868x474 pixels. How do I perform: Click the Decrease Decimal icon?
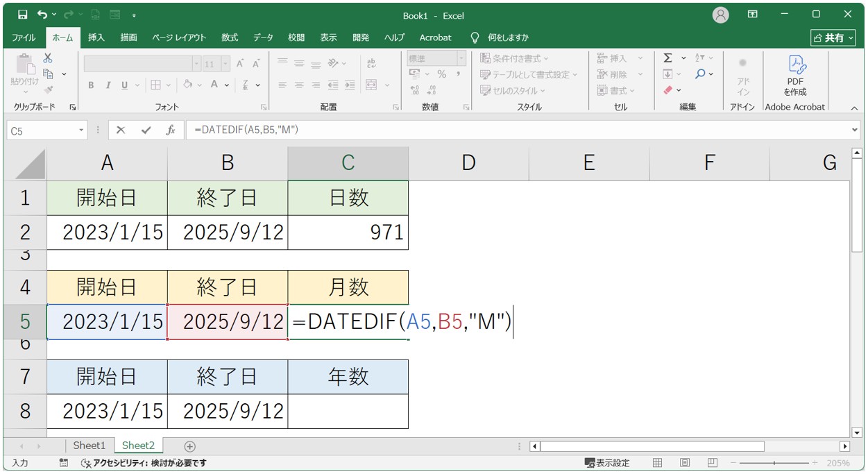[x=433, y=90]
